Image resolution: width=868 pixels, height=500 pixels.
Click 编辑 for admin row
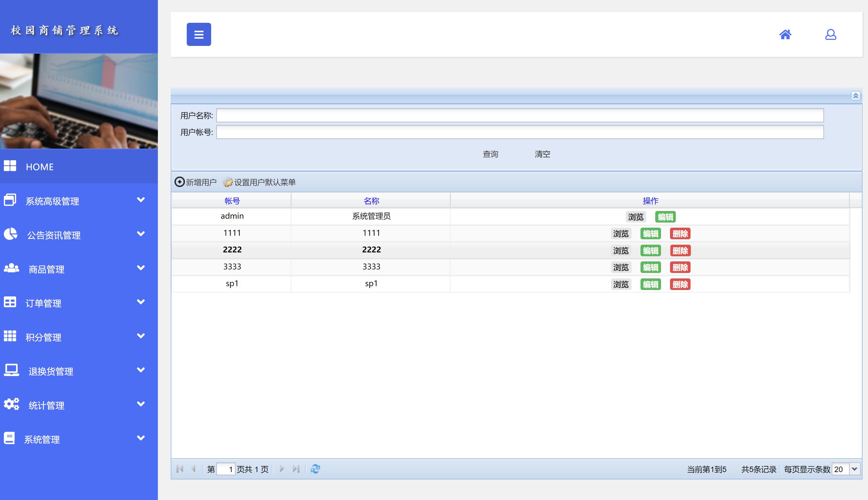click(x=665, y=217)
